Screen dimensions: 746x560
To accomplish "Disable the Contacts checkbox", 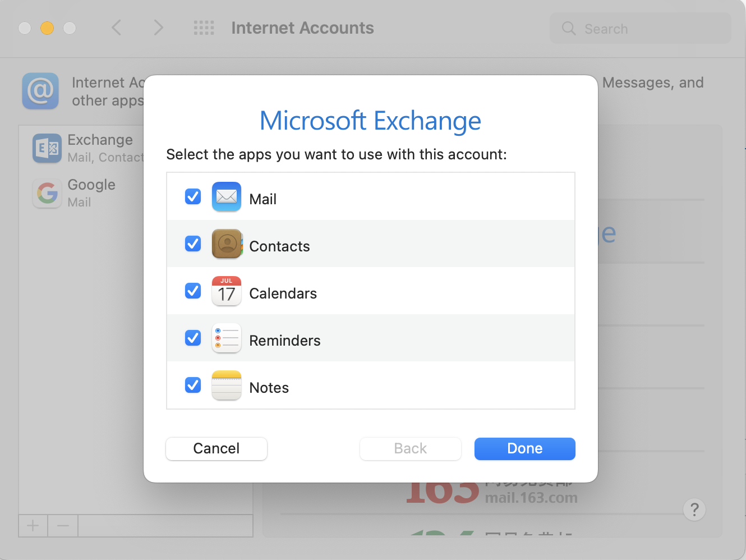I will click(193, 244).
